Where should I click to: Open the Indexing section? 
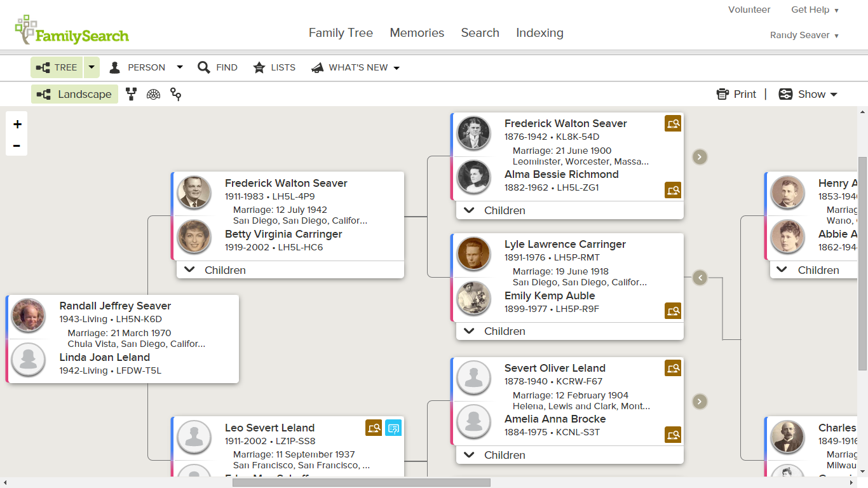(x=539, y=32)
